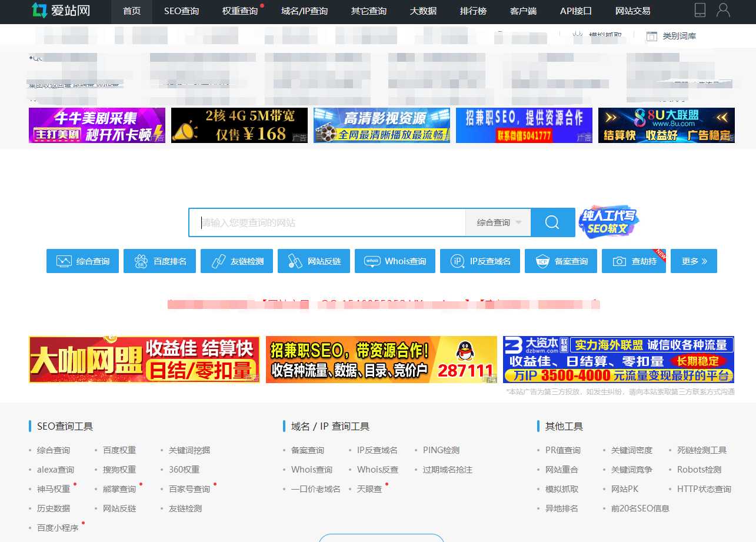This screenshot has height=542, width=756.
Task: Click the 友链检测 chain icon button
Action: (x=237, y=261)
